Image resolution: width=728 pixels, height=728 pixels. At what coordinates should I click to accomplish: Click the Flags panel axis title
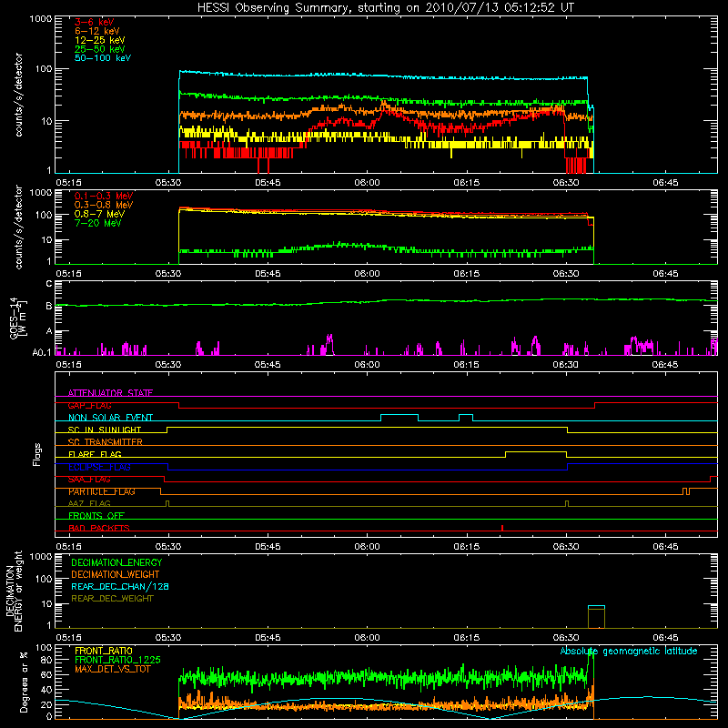pos(37,454)
